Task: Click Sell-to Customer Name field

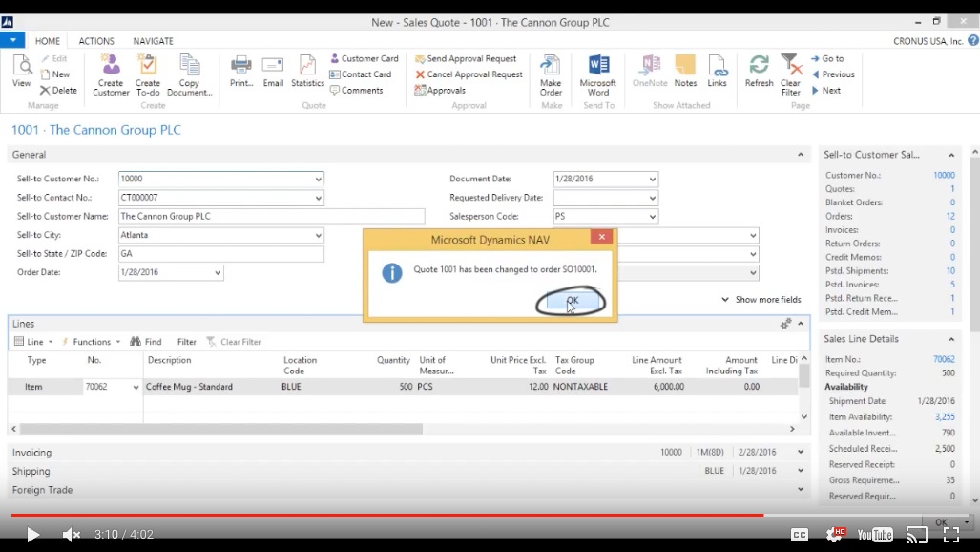Action: 271,217
